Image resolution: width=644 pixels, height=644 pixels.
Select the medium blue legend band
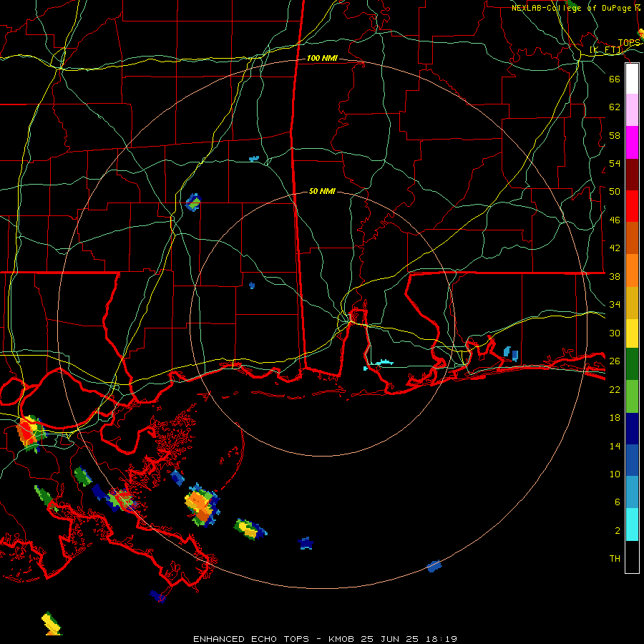632,460
